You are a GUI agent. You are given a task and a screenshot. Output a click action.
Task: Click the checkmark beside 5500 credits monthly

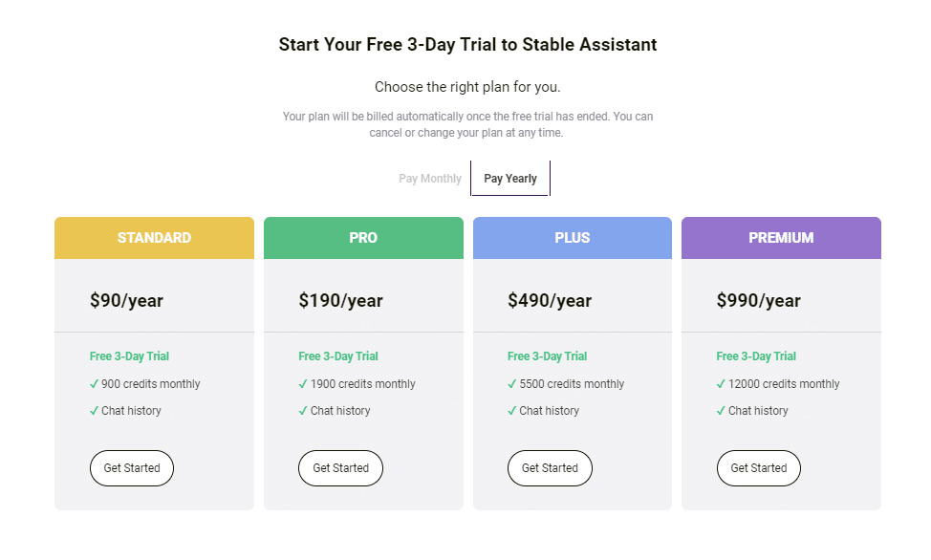511,383
